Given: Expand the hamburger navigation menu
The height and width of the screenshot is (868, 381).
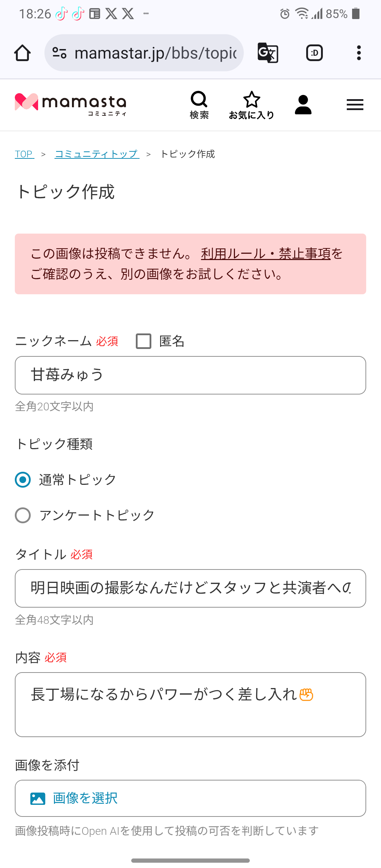Looking at the screenshot, I should [355, 105].
